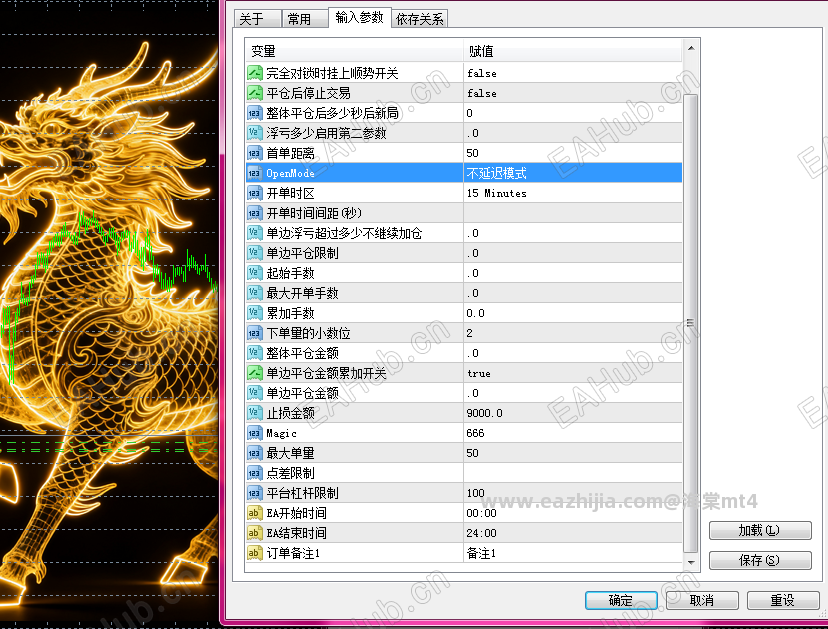Toggle the false value of 平仓后停止交易
828x629 pixels.
coord(572,93)
